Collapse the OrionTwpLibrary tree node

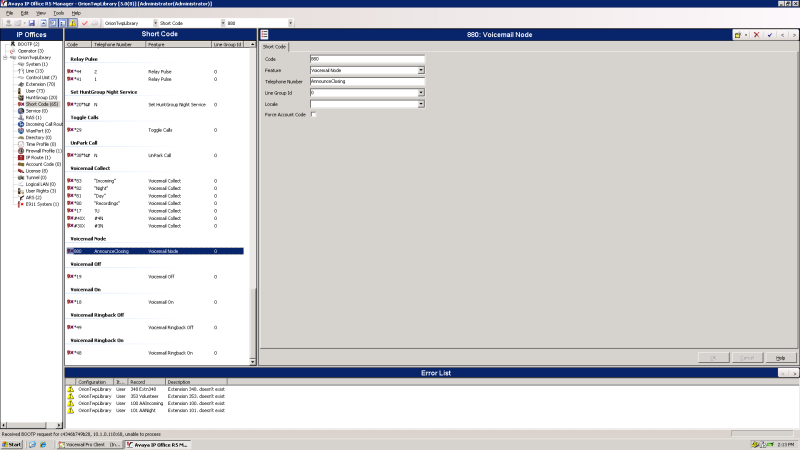point(5,58)
